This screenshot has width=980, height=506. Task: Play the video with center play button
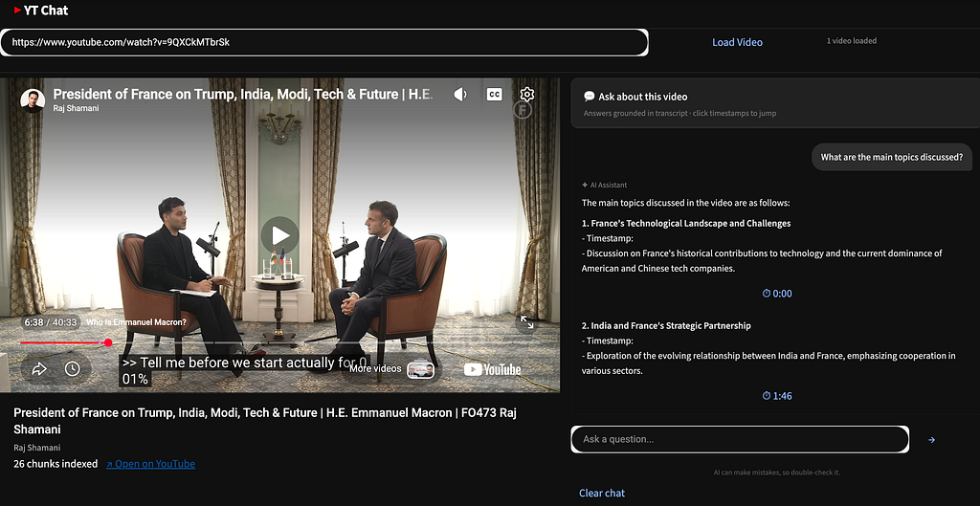click(280, 235)
